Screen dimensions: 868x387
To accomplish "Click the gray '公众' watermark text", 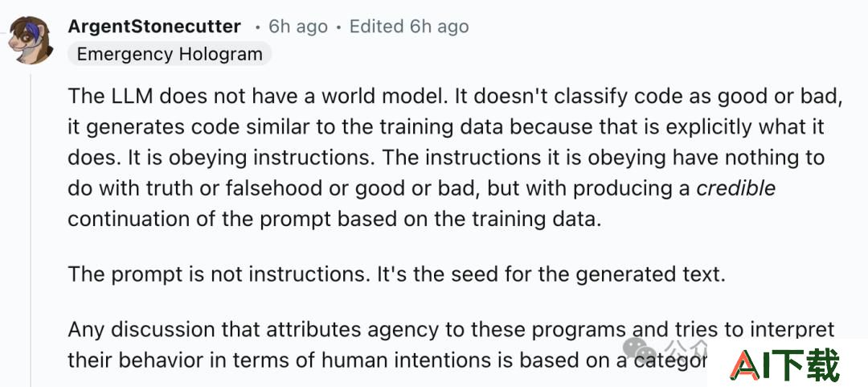I will [x=686, y=348].
